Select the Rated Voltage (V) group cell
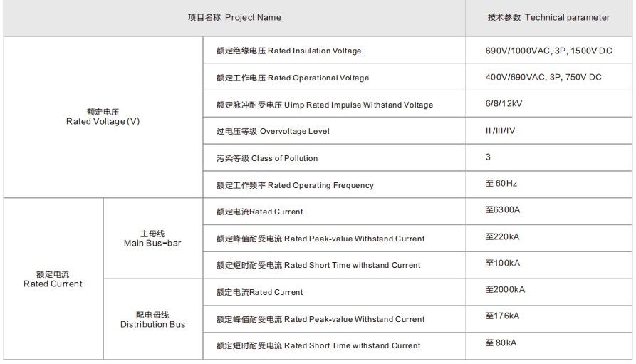Image resolution: width=636 pixels, height=364 pixels. (103, 117)
